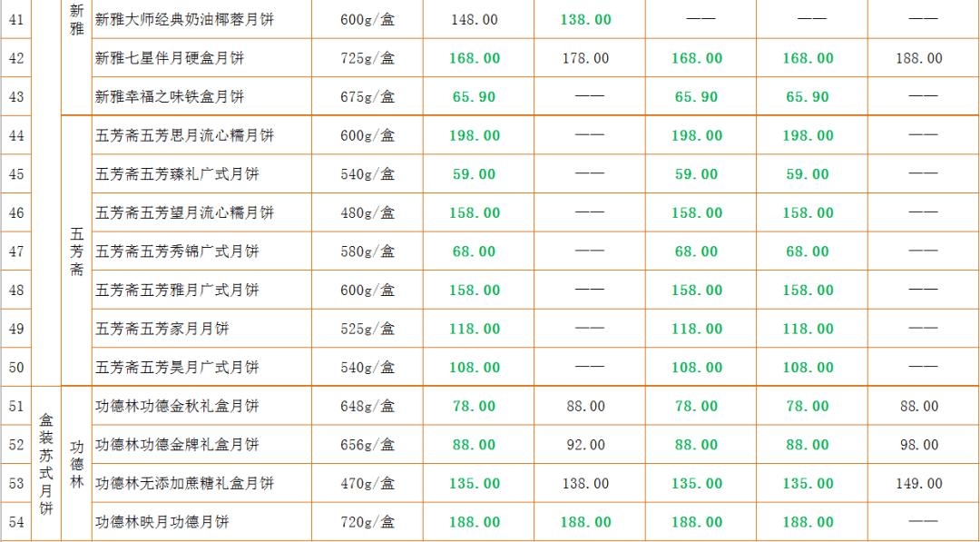This screenshot has height=542, width=980.
Task: Select 五芳斋五芳家月月饼 product cell
Action: (x=162, y=329)
